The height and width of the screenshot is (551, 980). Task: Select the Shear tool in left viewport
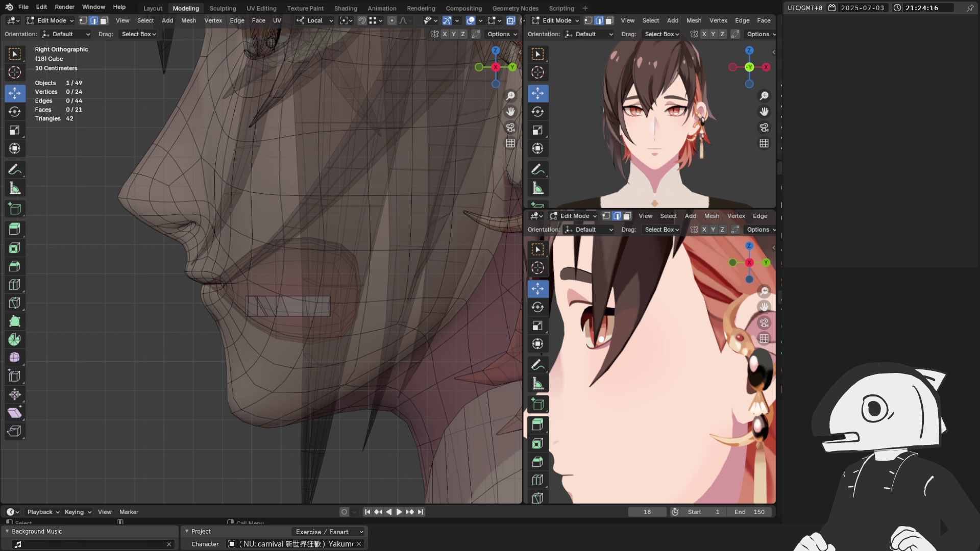(x=15, y=413)
